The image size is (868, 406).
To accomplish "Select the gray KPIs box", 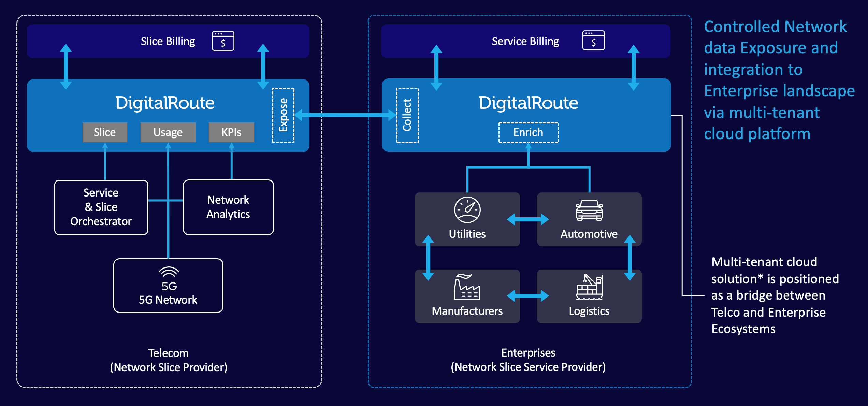I will pos(231,132).
